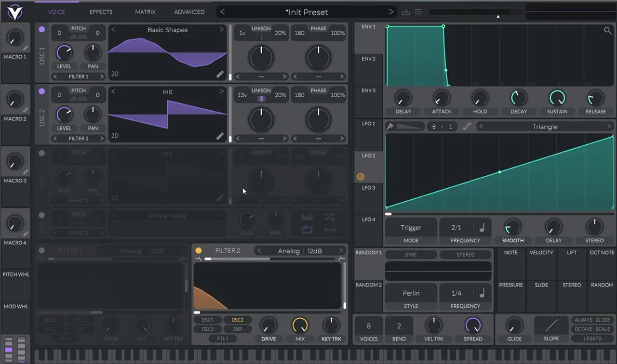This screenshot has width=617, height=364.
Task: Click the loop icon in the sampler section
Action: pyautogui.click(x=307, y=230)
